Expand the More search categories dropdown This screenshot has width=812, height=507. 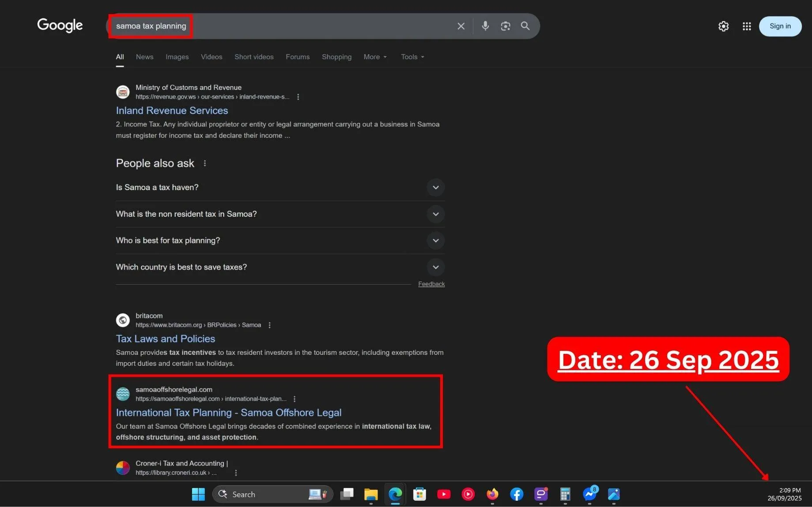(x=374, y=56)
